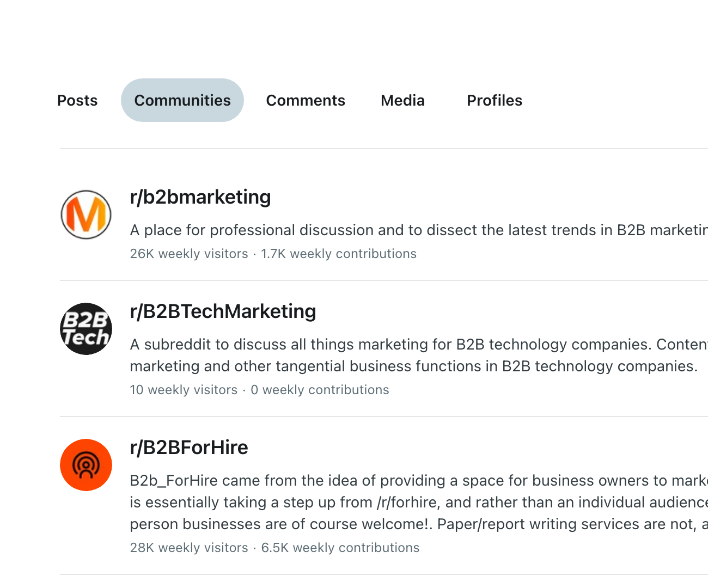Click the r/b2bmarketing community avatar
The height and width of the screenshot is (588, 708).
86,215
